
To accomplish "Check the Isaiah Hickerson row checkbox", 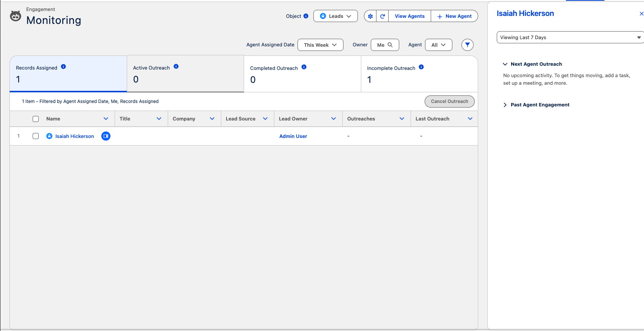I will (36, 136).
